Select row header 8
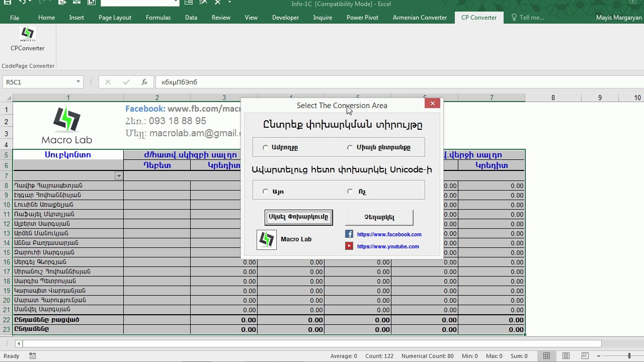 [7, 186]
